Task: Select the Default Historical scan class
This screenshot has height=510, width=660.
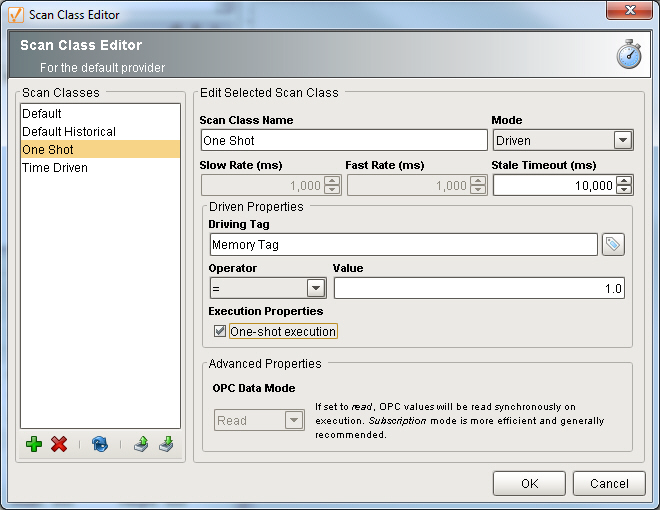Action: [x=69, y=132]
